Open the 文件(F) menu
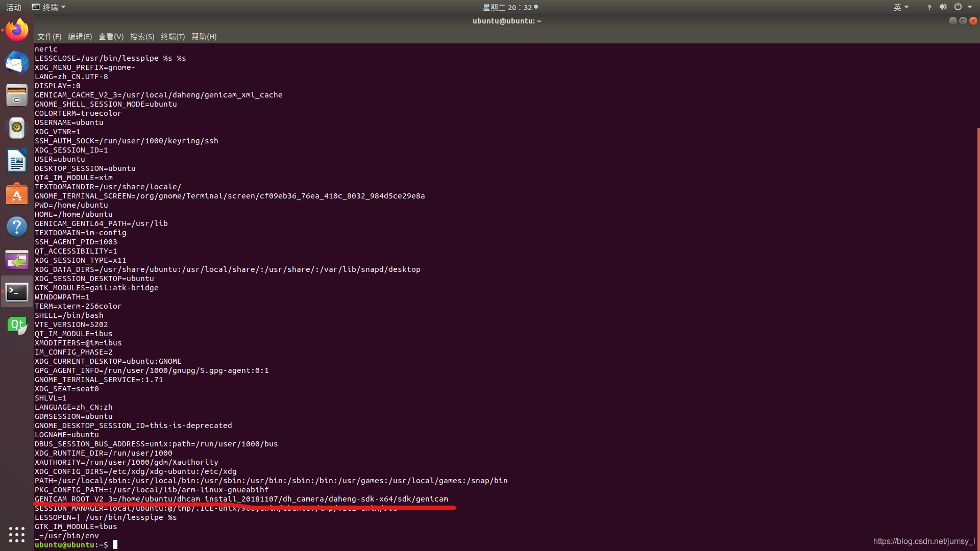The height and width of the screenshot is (551, 980). [49, 37]
